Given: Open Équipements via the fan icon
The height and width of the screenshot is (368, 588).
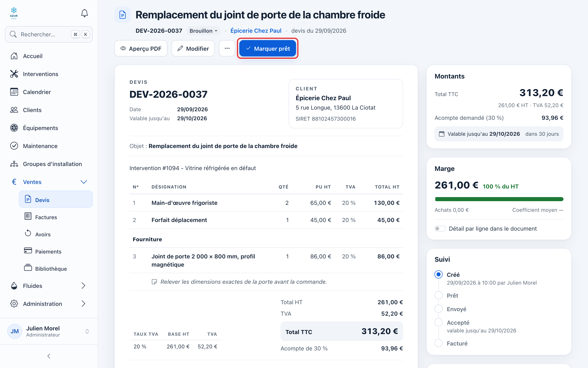Looking at the screenshot, I should coord(14,128).
